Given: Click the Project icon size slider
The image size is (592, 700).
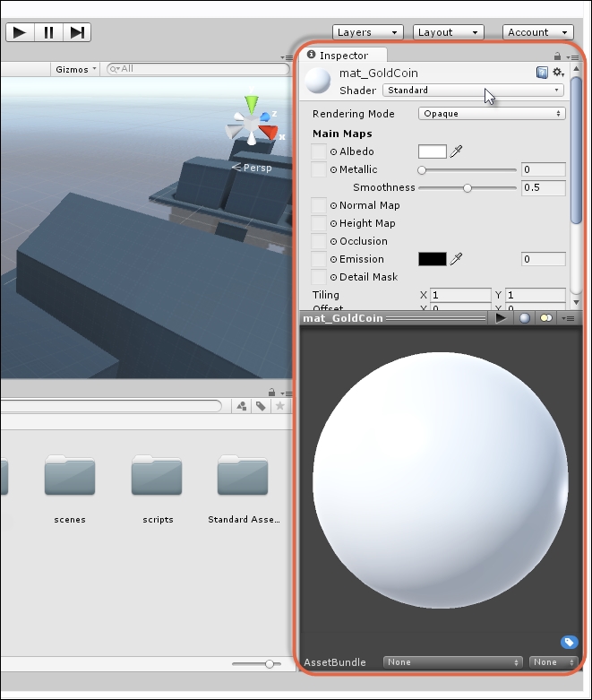Looking at the screenshot, I should tap(256, 664).
